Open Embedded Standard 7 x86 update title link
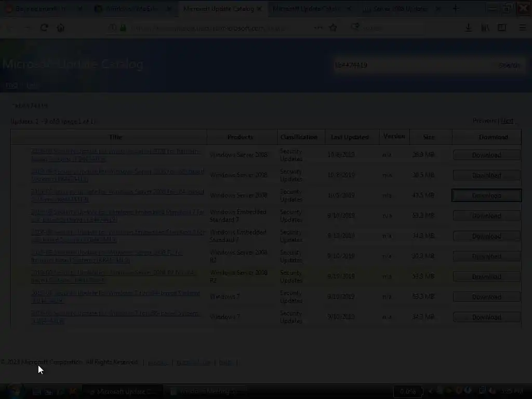532x399 pixels. [x=117, y=236]
